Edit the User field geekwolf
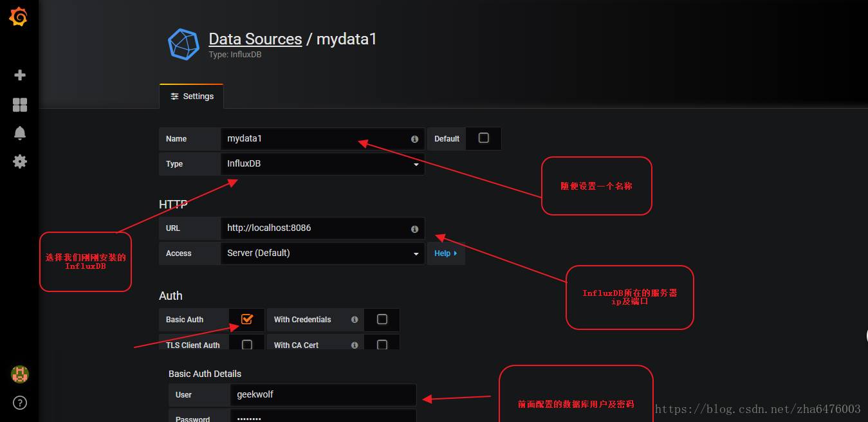868x422 pixels. pos(323,395)
